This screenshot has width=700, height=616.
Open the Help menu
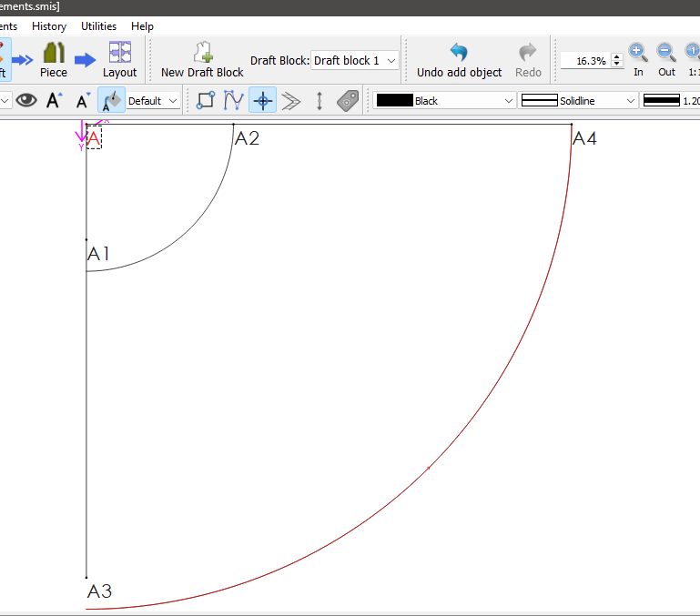[x=142, y=26]
